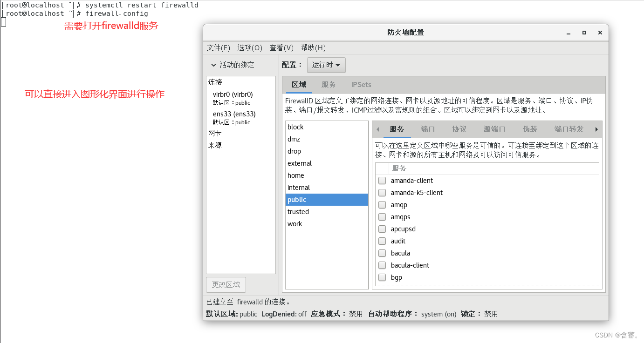Enable the apcupsd service checkbox

382,229
